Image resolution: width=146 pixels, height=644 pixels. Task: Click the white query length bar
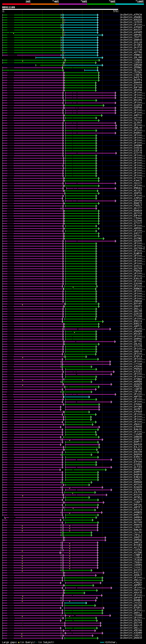[60, 10]
